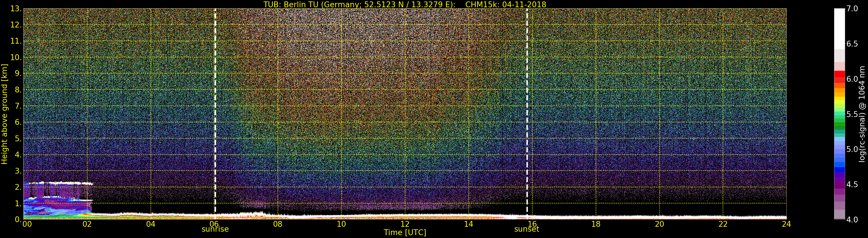The image size is (868, 238).
Task: Click the time-axis tick "02"
Action: click(x=87, y=224)
